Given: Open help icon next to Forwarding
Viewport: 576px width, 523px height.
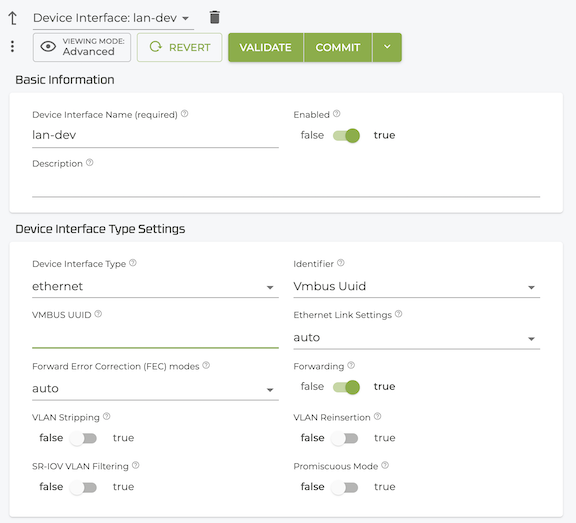Looking at the screenshot, I should (351, 365).
